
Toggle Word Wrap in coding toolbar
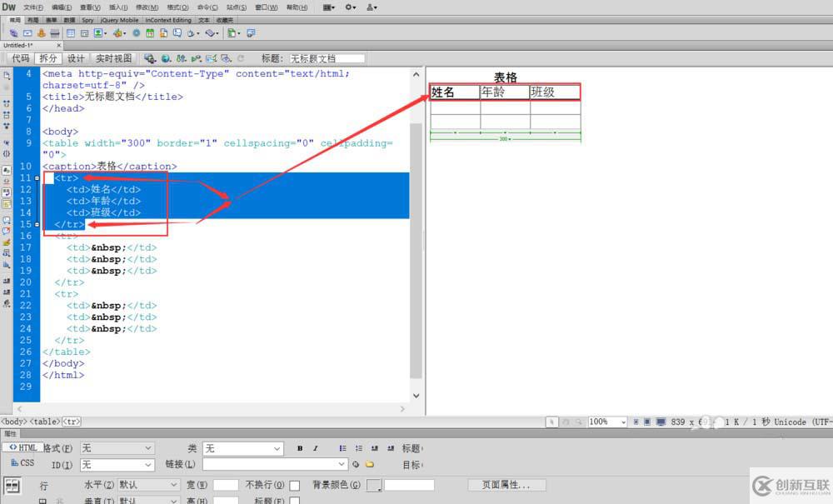pos(7,192)
